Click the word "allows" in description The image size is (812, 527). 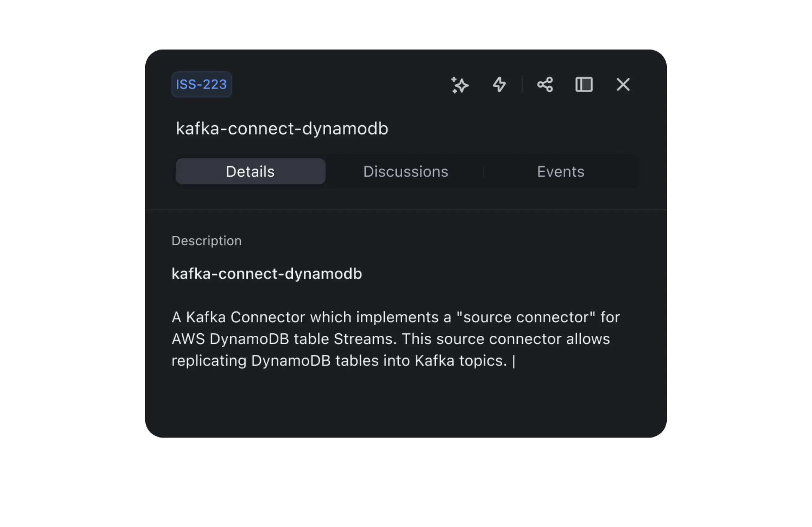pyautogui.click(x=588, y=339)
